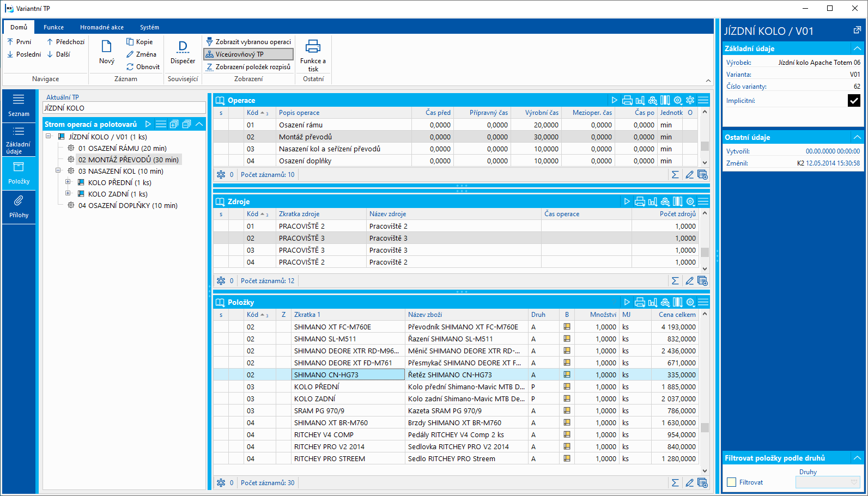This screenshot has height=496, width=868.
Task: Refresh the record with Obnovit
Action: [143, 67]
